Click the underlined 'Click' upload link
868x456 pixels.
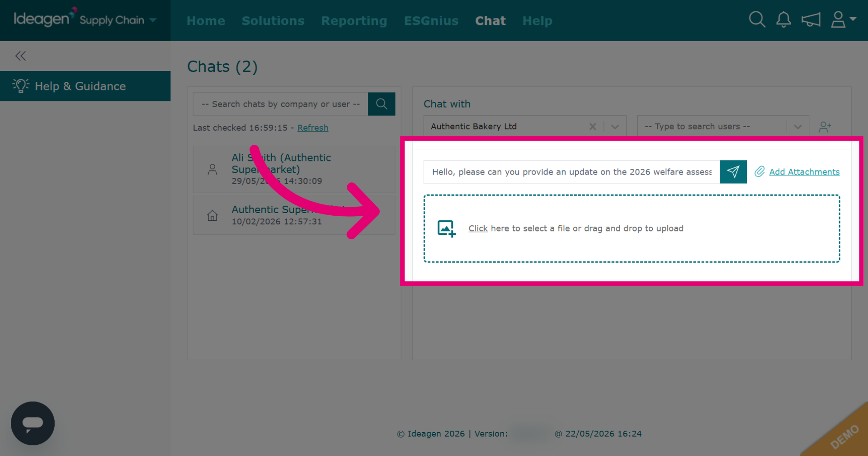(x=478, y=228)
